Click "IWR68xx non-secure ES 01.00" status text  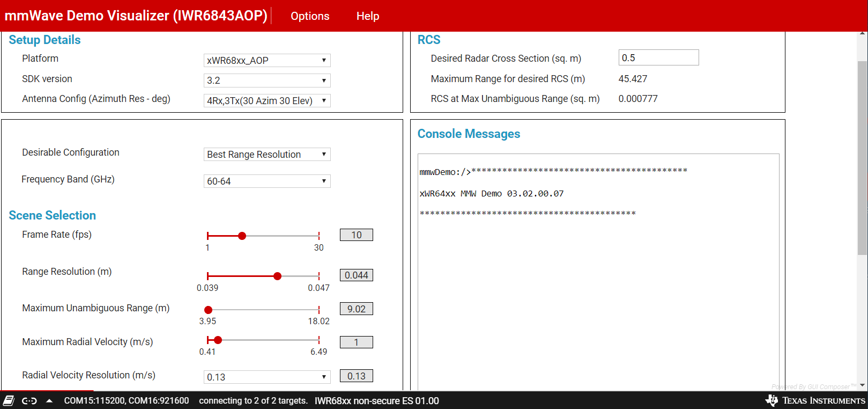coord(377,400)
